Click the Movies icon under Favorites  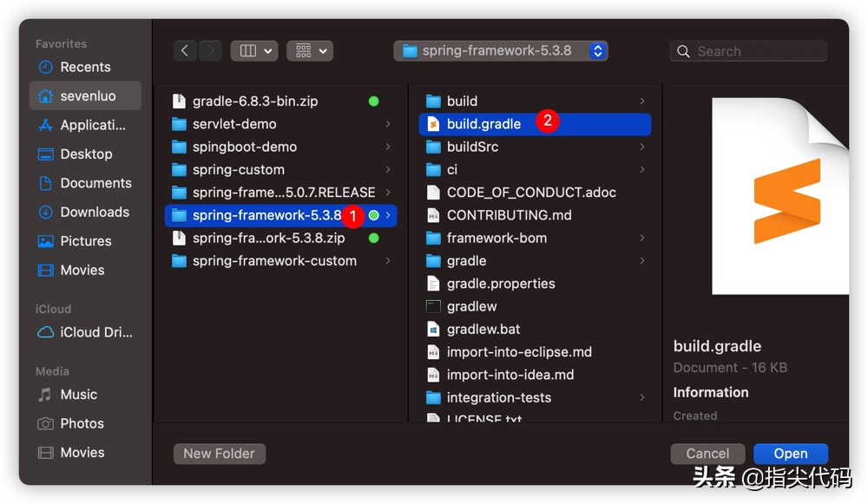45,270
